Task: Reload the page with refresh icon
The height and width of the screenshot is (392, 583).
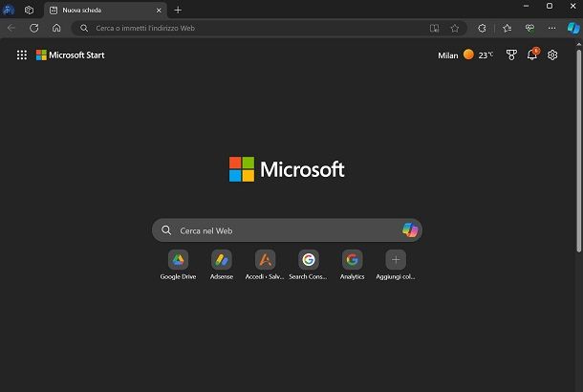Action: [x=33, y=28]
